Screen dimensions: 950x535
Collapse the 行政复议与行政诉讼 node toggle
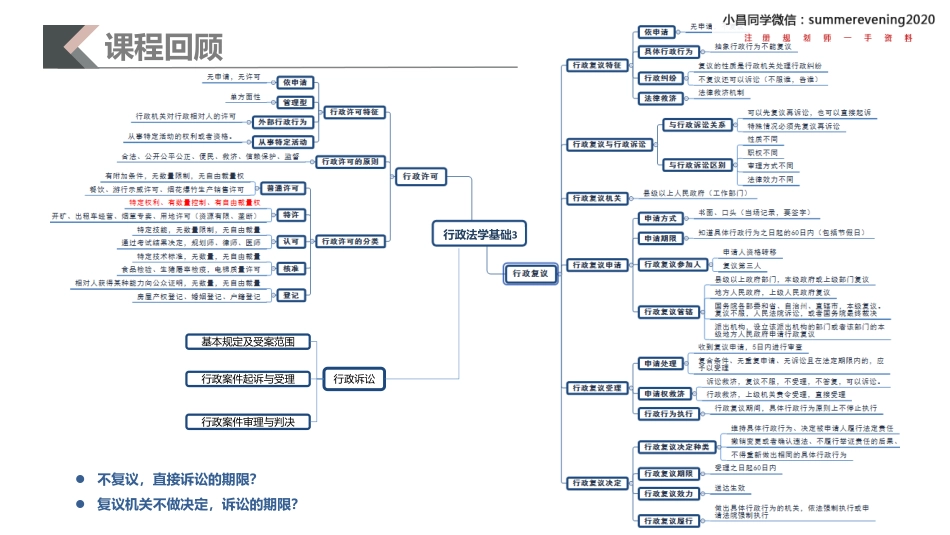pos(656,144)
